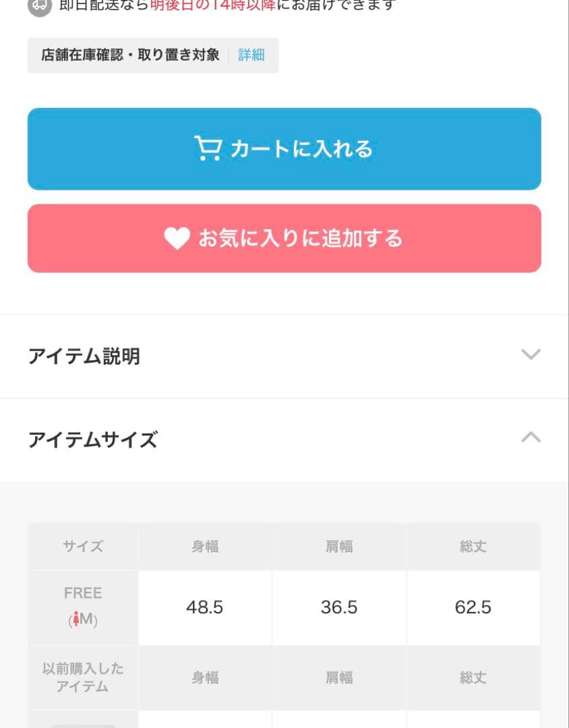569x728 pixels.
Task: Click the red 明後日の14時以降 delivery text
Action: point(213,5)
